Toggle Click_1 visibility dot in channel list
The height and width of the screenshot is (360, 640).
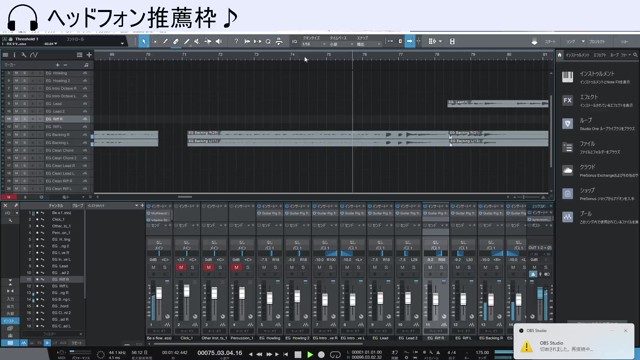[x=37, y=220]
